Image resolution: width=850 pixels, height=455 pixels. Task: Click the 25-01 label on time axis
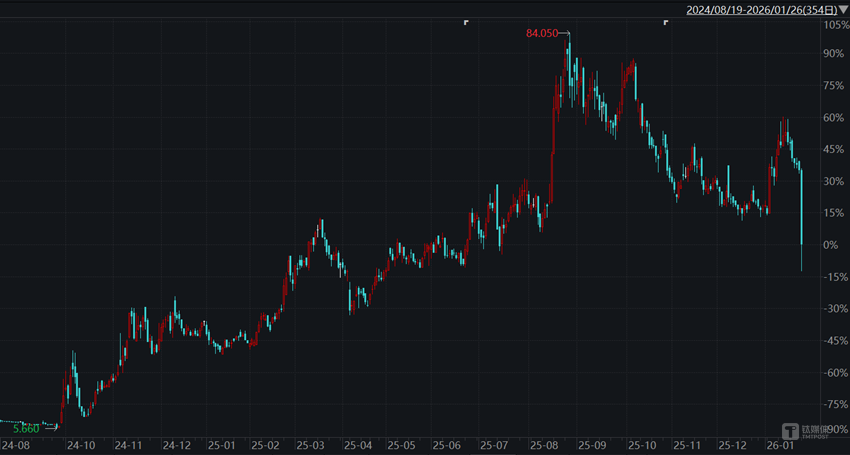point(221,445)
